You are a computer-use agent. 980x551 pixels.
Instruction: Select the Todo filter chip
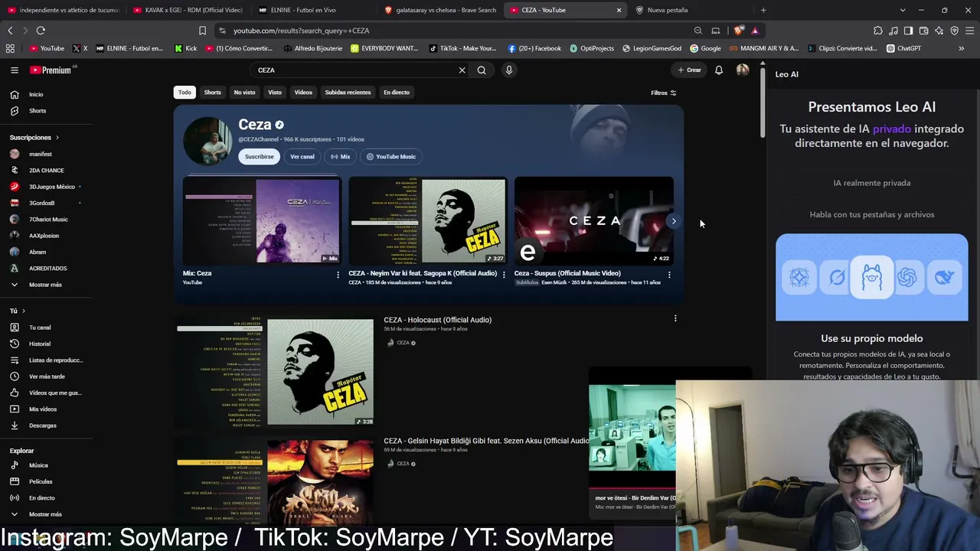[185, 93]
